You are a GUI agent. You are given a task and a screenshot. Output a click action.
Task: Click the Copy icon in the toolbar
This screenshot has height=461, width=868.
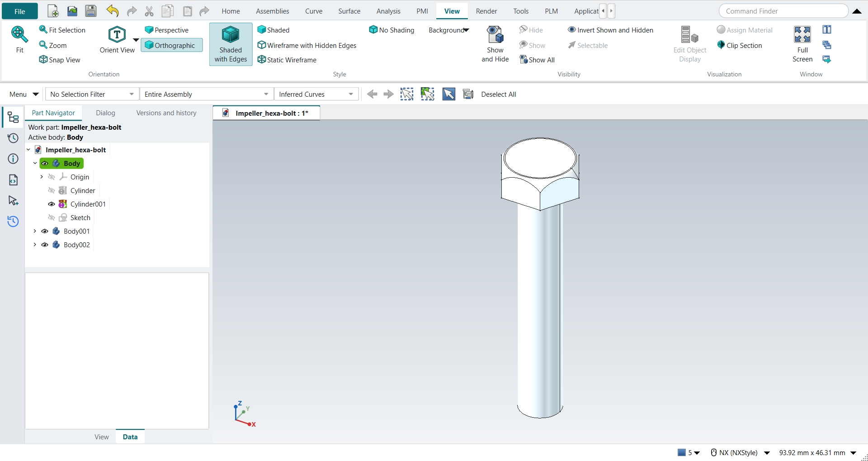point(168,11)
